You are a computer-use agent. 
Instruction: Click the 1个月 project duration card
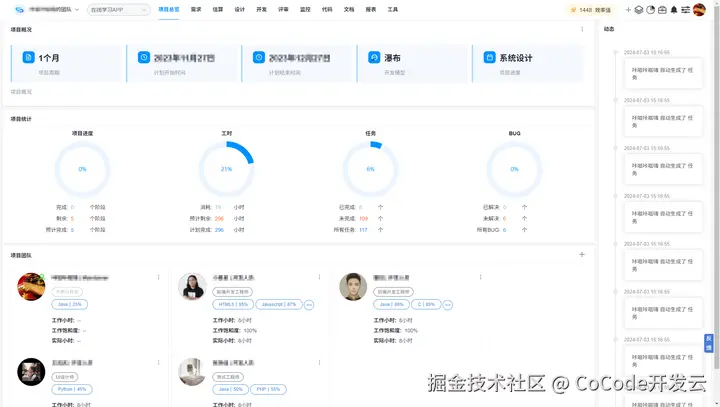click(68, 63)
